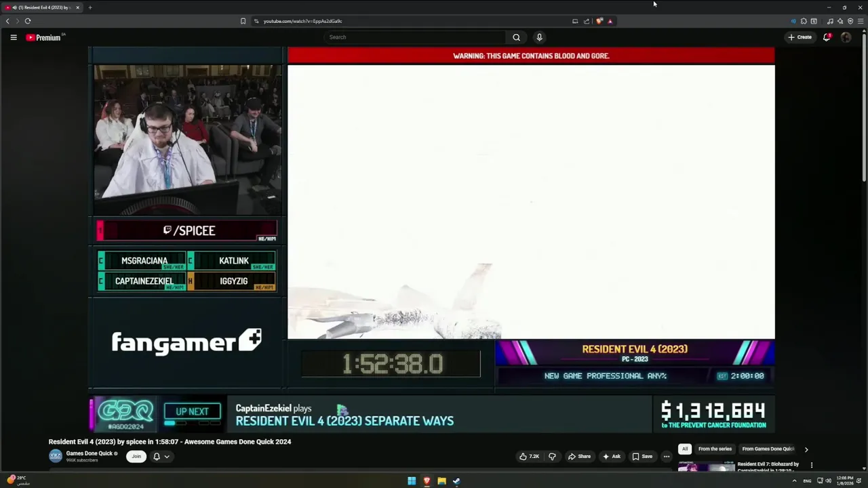This screenshot has width=868, height=488.
Task: Go forward with browser forward arrow
Action: coord(18,21)
